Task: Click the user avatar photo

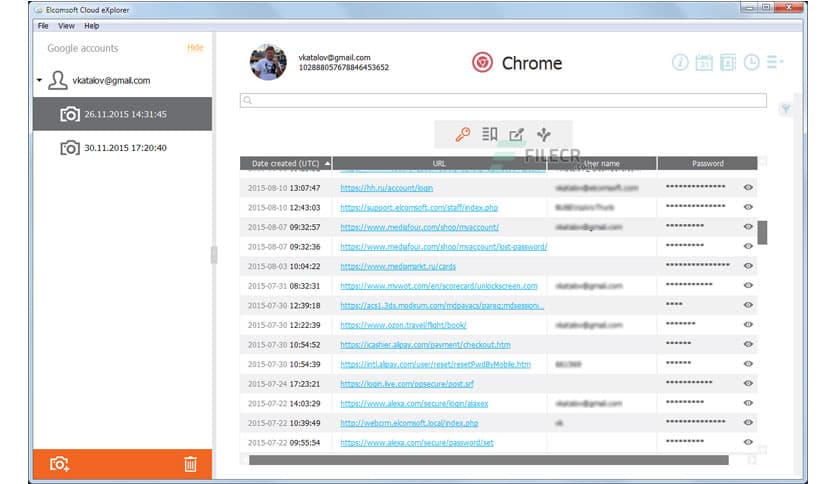Action: (x=268, y=62)
